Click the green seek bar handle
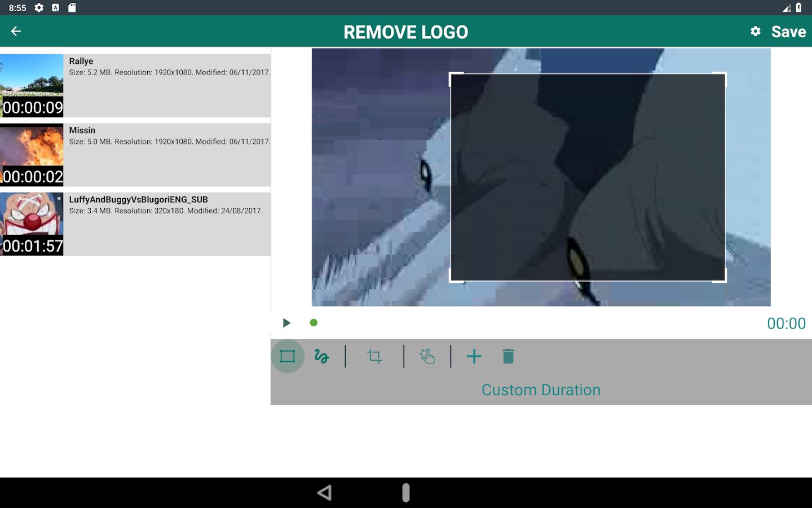This screenshot has width=812, height=508. point(314,323)
